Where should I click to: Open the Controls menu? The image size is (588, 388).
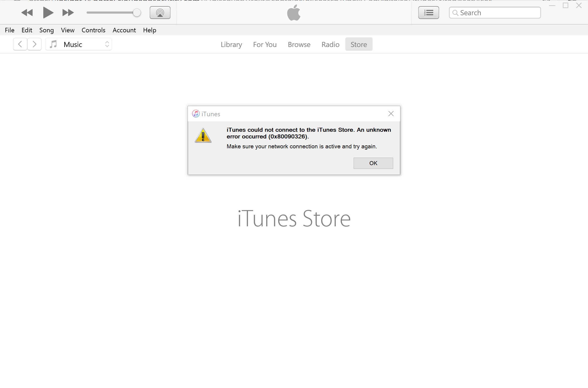click(94, 30)
